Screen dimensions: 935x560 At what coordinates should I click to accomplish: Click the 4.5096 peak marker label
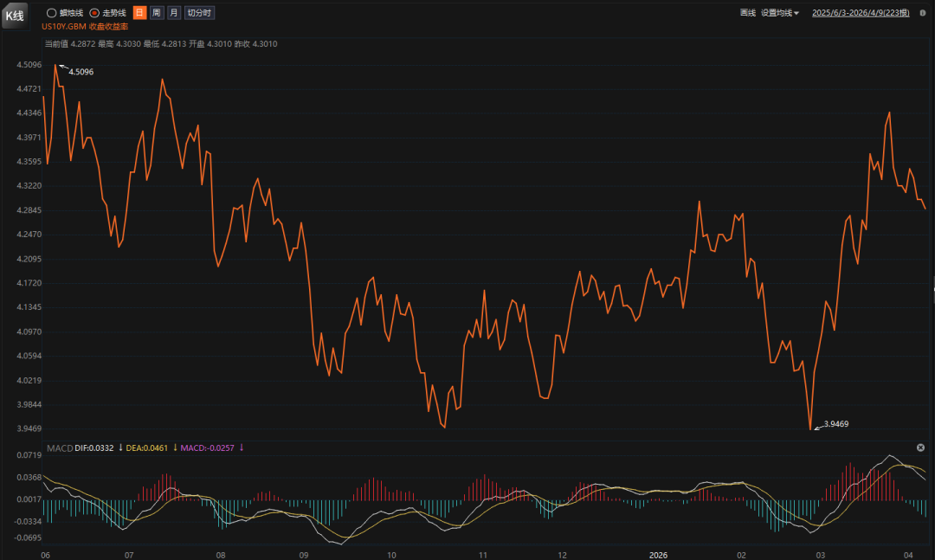[x=81, y=72]
